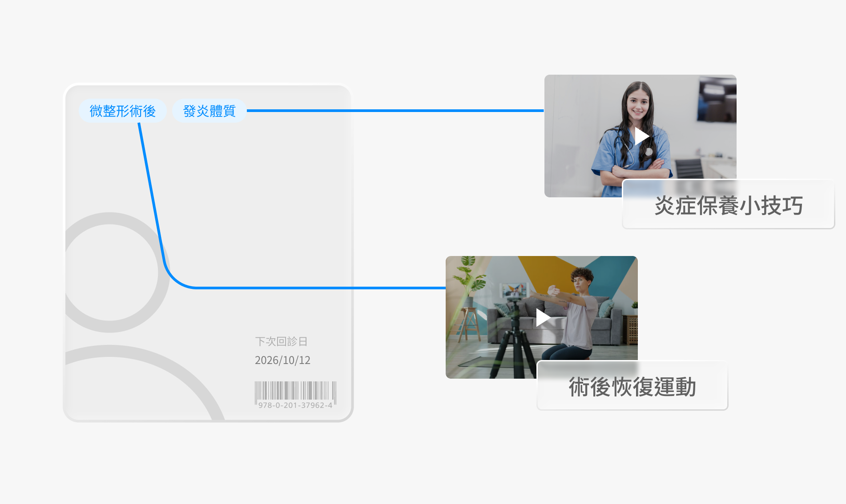Click the date 2026/10/12
The height and width of the screenshot is (504, 846).
(x=282, y=360)
